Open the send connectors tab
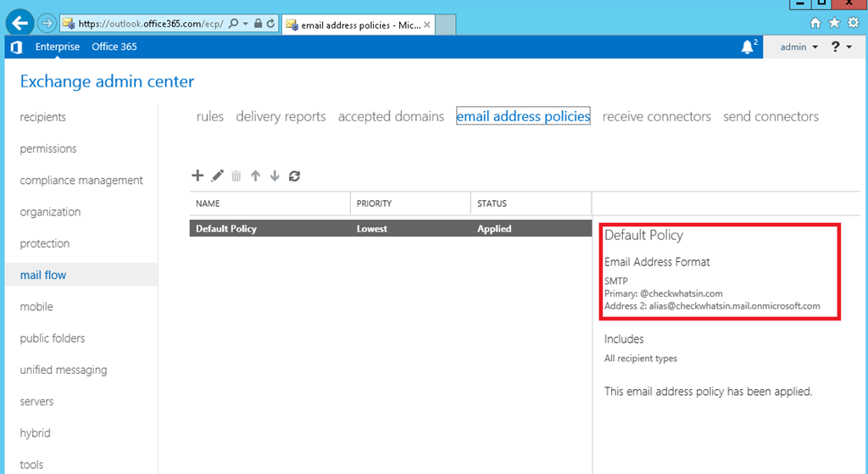 (x=771, y=116)
